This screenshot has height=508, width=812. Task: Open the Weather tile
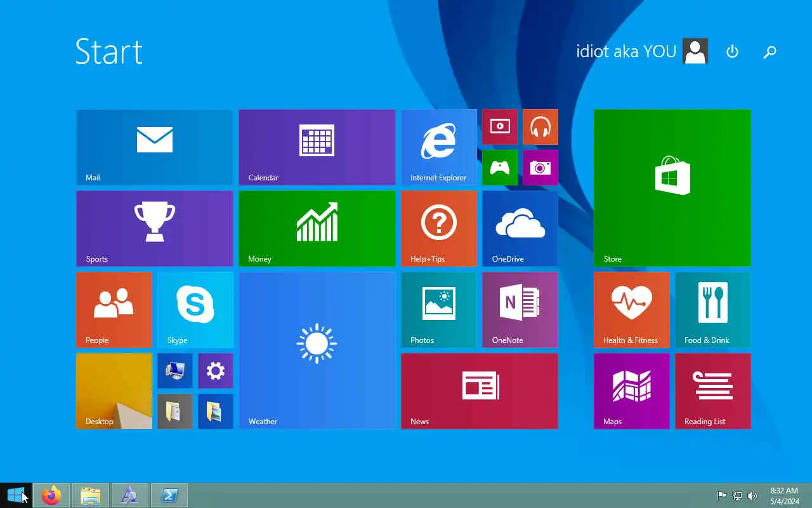click(x=317, y=351)
